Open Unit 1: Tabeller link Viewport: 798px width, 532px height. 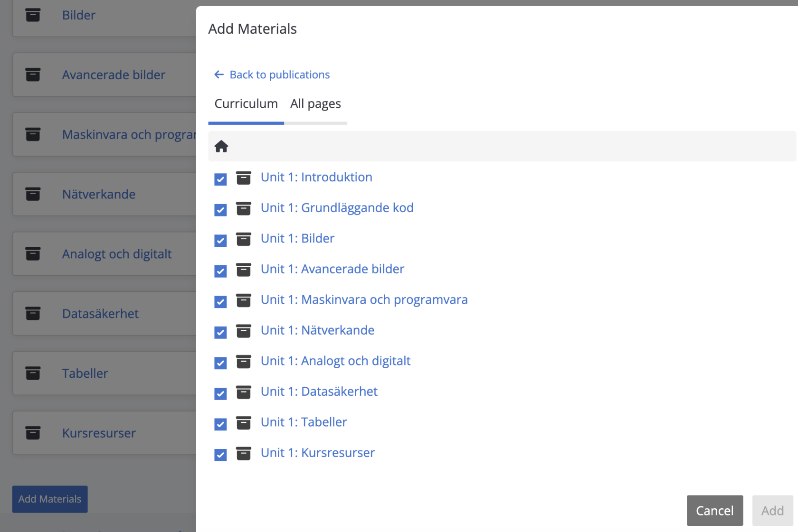pos(304,422)
